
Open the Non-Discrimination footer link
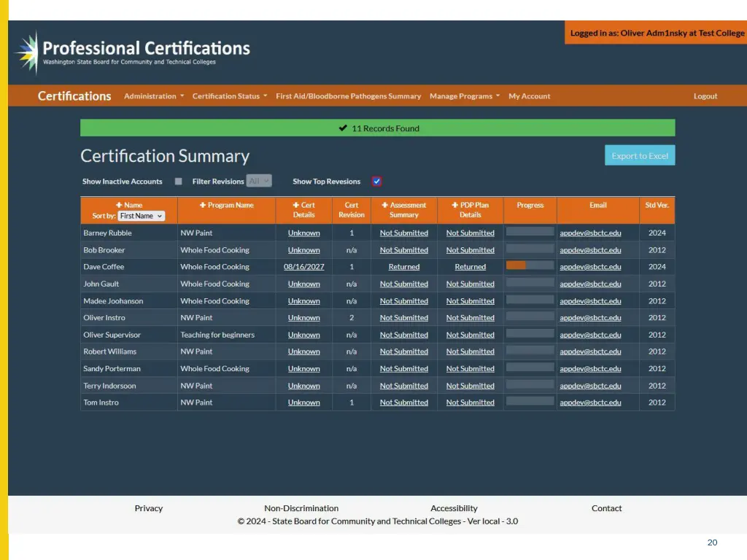coord(301,508)
